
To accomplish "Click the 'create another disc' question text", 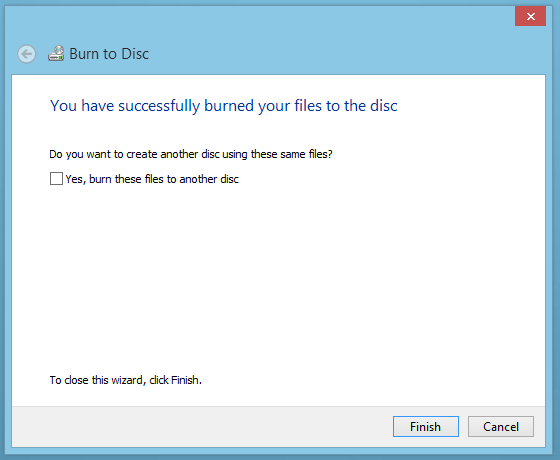I will tap(191, 154).
